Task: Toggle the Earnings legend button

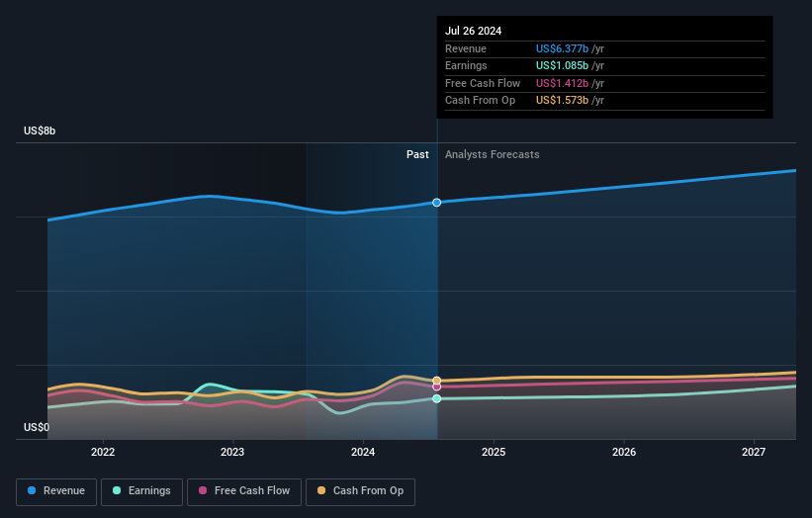Action: click(141, 491)
